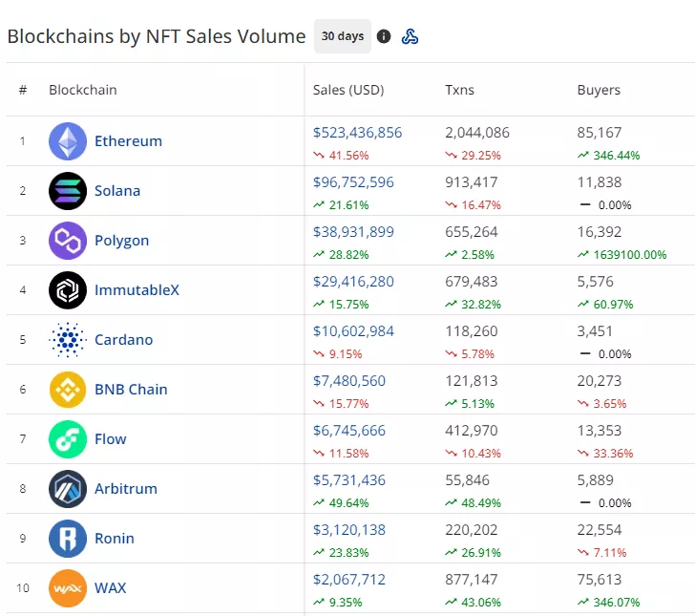Click Ronin sales $3,120,138
The height and width of the screenshot is (616, 695).
click(349, 529)
